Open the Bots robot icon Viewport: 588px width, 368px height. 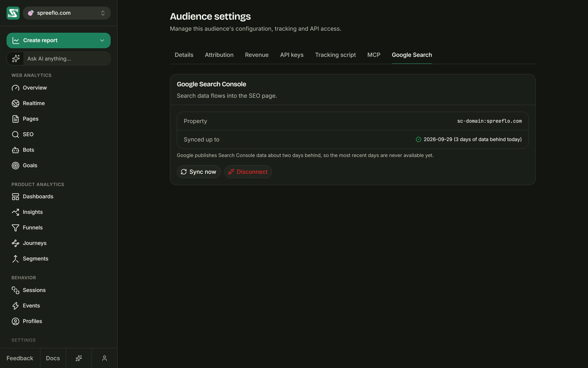point(15,150)
